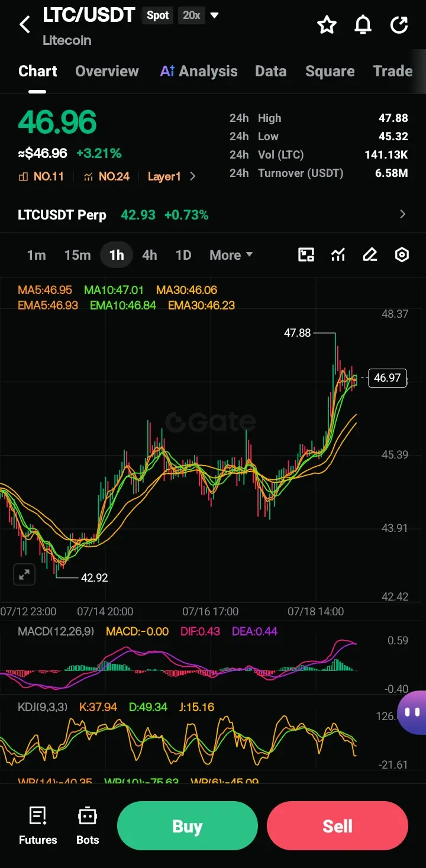The width and height of the screenshot is (426, 868).
Task: Open the Square tab
Action: point(330,72)
